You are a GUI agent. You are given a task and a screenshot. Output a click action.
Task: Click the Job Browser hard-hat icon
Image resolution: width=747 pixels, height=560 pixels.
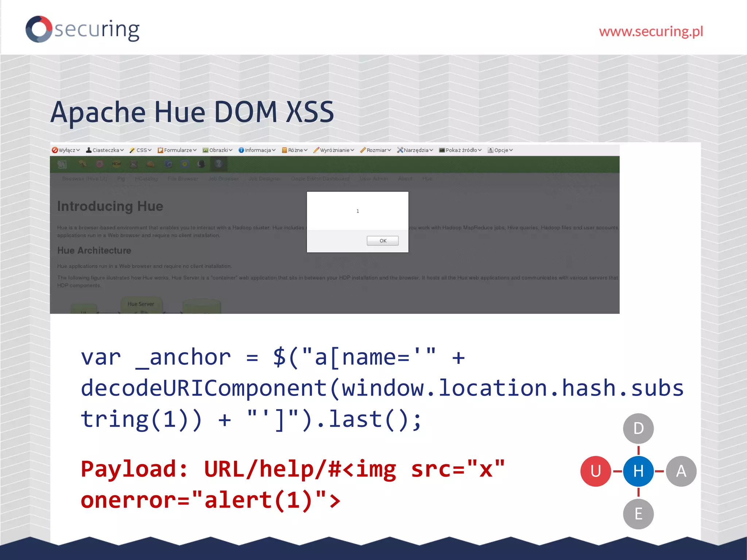tap(151, 164)
